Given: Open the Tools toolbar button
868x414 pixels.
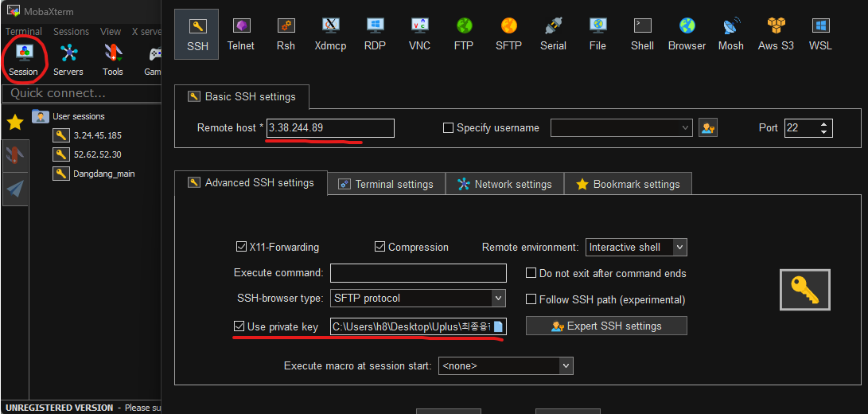Looking at the screenshot, I should pyautogui.click(x=113, y=60).
